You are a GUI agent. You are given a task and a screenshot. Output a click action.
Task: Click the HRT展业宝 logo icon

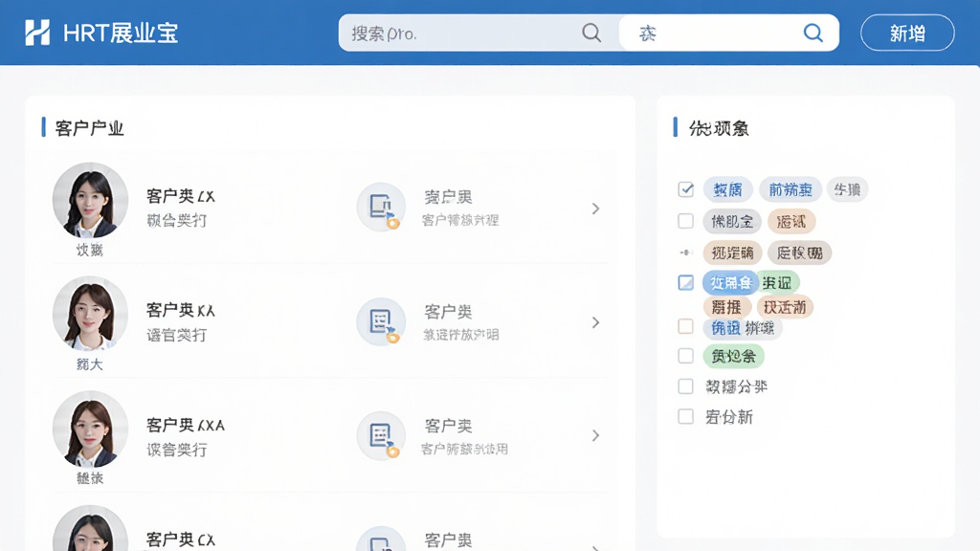click(x=37, y=33)
